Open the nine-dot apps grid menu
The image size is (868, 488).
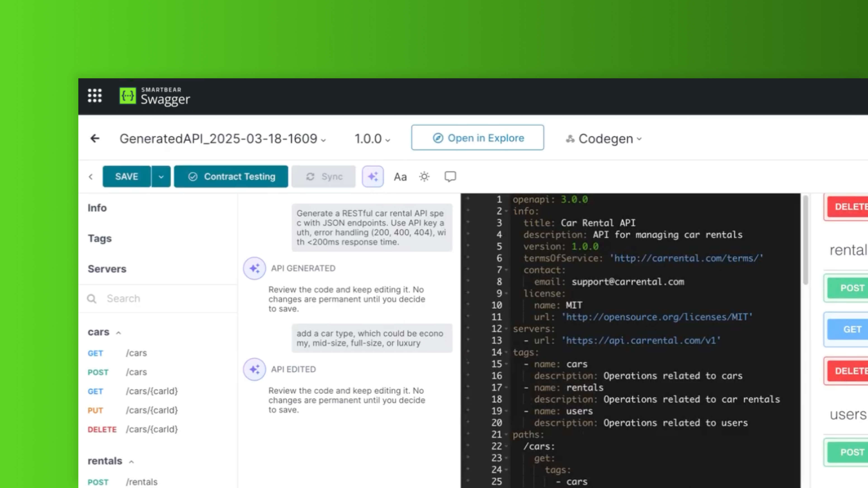95,96
